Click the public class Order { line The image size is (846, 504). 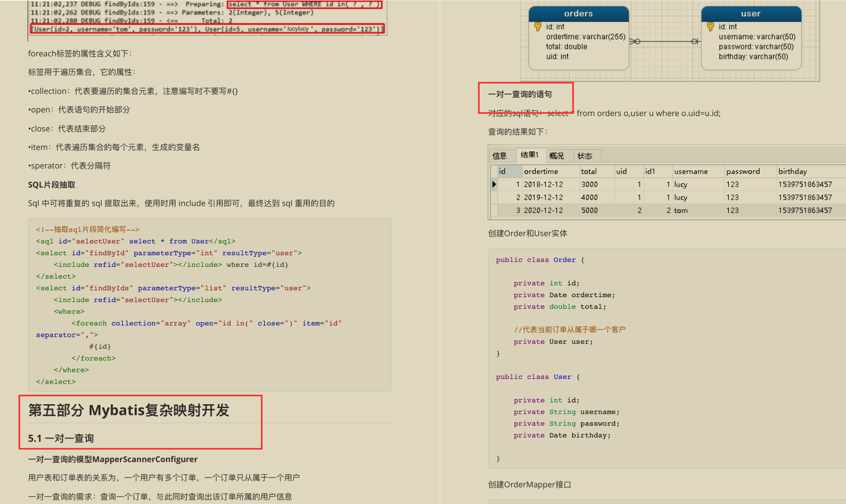coord(540,260)
